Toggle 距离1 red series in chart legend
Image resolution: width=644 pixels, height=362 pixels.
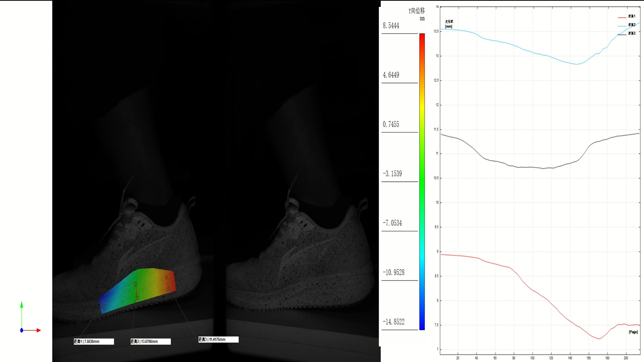click(631, 16)
